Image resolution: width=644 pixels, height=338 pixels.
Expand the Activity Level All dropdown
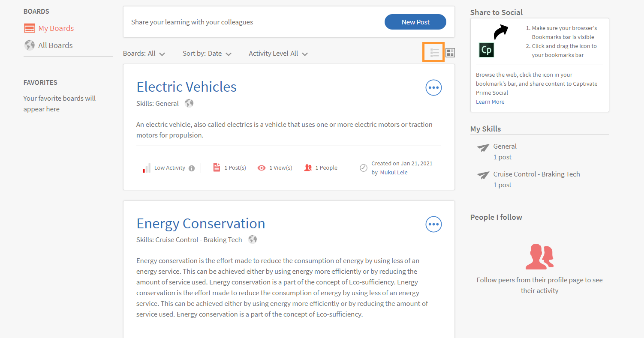click(x=278, y=54)
